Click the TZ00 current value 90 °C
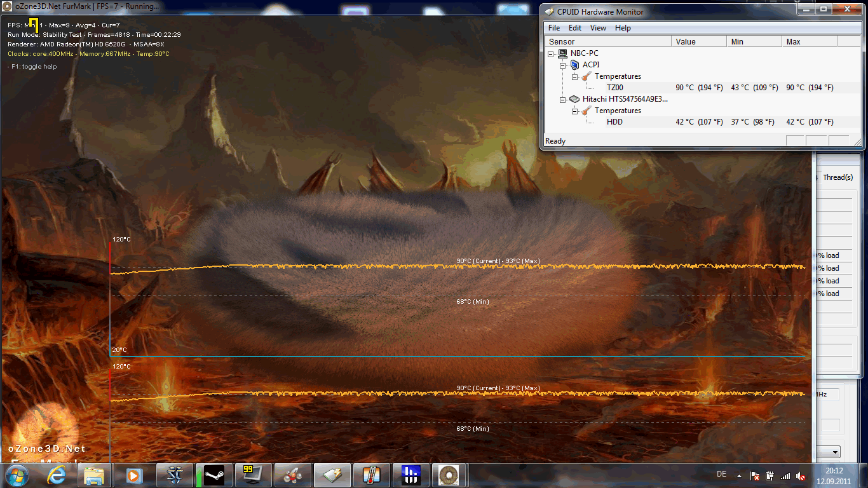Image resolution: width=868 pixels, height=488 pixels. [699, 88]
